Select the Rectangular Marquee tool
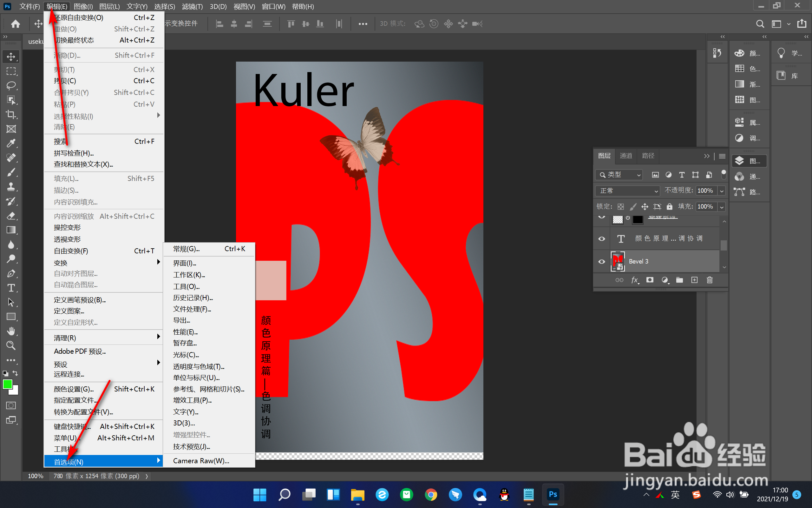The height and width of the screenshot is (508, 812). [x=11, y=71]
